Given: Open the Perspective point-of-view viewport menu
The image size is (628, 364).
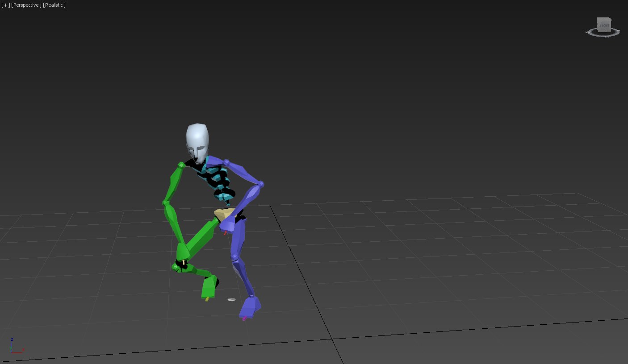Looking at the screenshot, I should [26, 5].
